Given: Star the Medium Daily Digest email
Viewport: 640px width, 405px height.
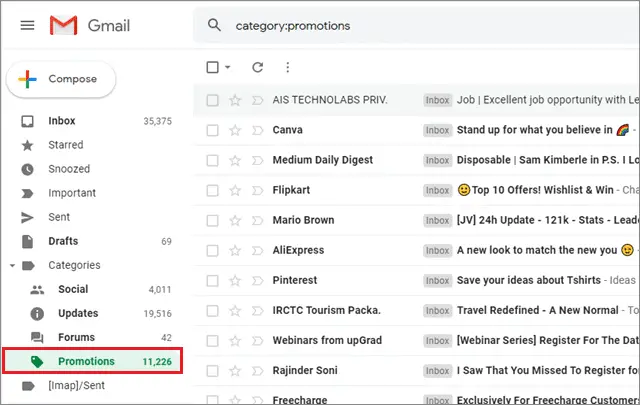Looking at the screenshot, I should tap(235, 160).
